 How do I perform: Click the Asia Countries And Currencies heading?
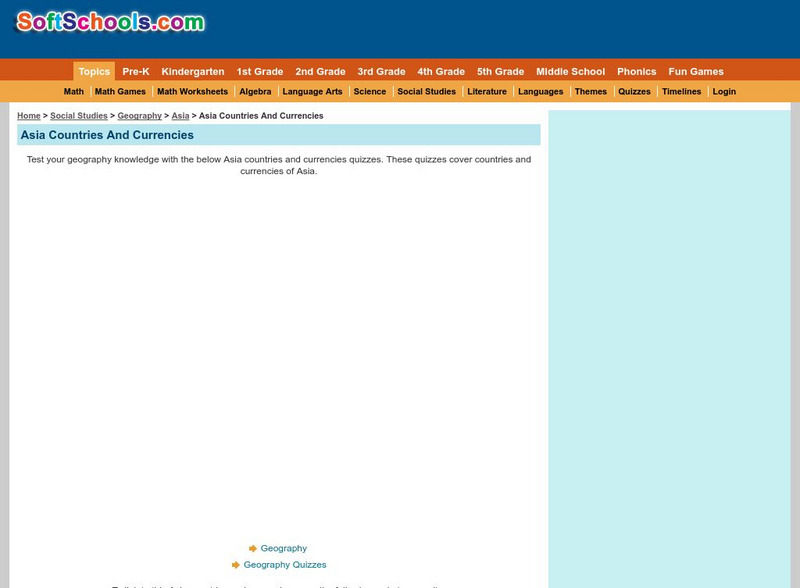click(107, 135)
